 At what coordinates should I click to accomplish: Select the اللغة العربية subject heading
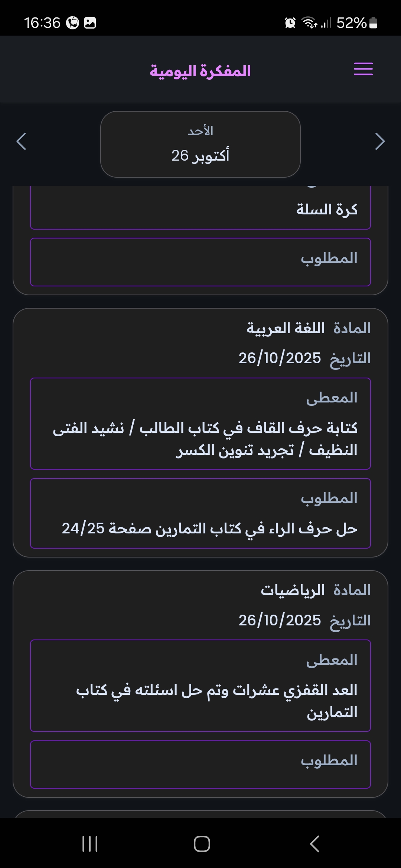[x=286, y=328]
